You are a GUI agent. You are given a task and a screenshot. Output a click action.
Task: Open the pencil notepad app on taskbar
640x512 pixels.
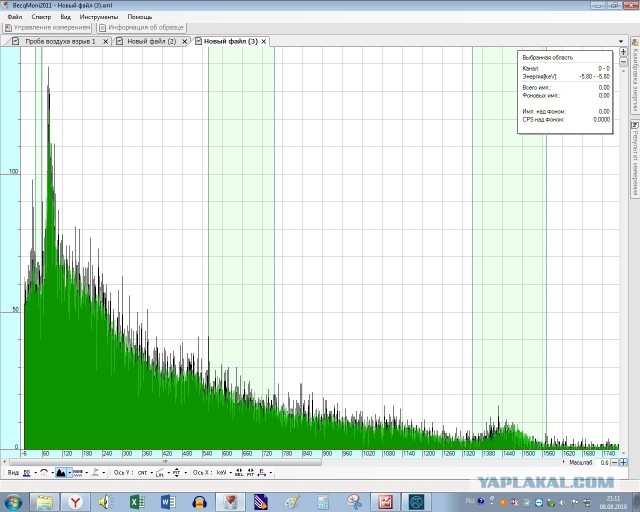click(261, 502)
